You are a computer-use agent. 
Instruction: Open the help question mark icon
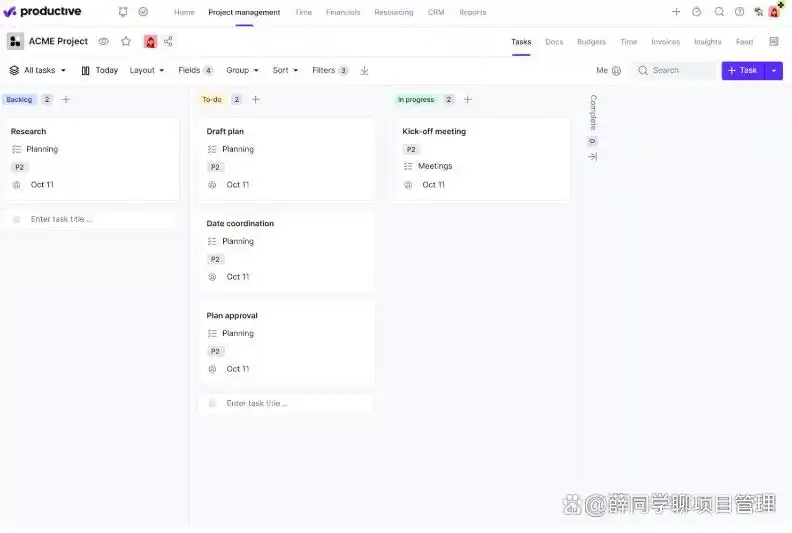[x=739, y=12]
